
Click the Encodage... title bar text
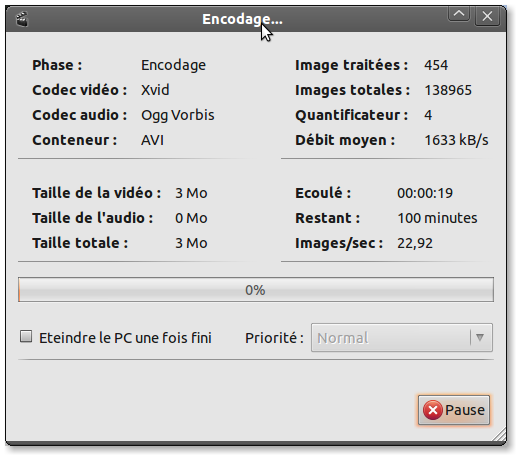coord(242,19)
